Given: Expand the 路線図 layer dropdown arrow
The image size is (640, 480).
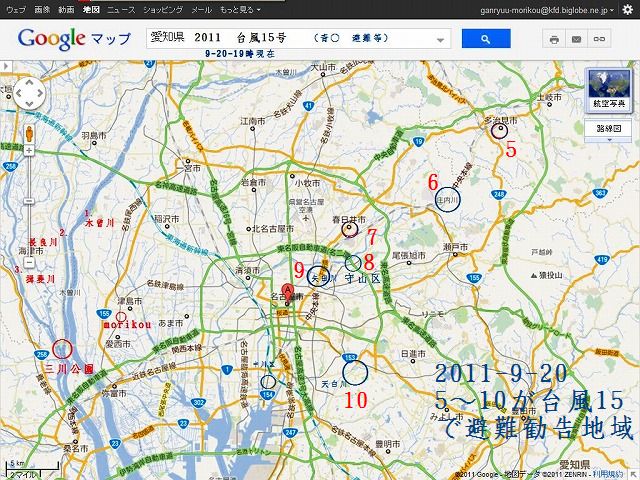Looking at the screenshot, I should coord(610,140).
